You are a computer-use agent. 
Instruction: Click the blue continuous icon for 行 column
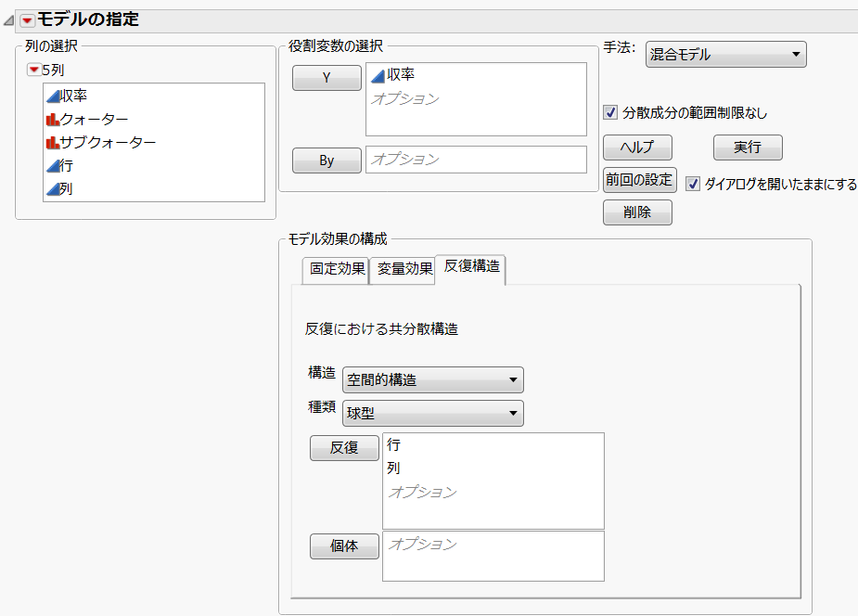(x=52, y=166)
